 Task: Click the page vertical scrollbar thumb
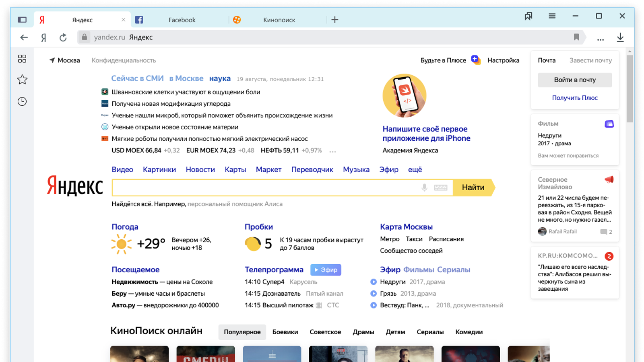tap(630, 88)
